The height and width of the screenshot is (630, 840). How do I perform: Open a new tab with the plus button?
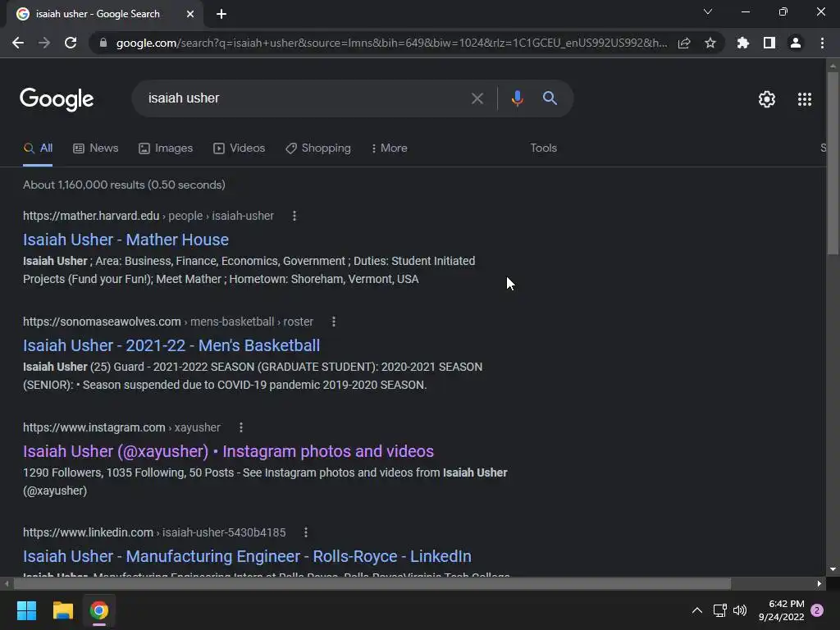pyautogui.click(x=221, y=14)
